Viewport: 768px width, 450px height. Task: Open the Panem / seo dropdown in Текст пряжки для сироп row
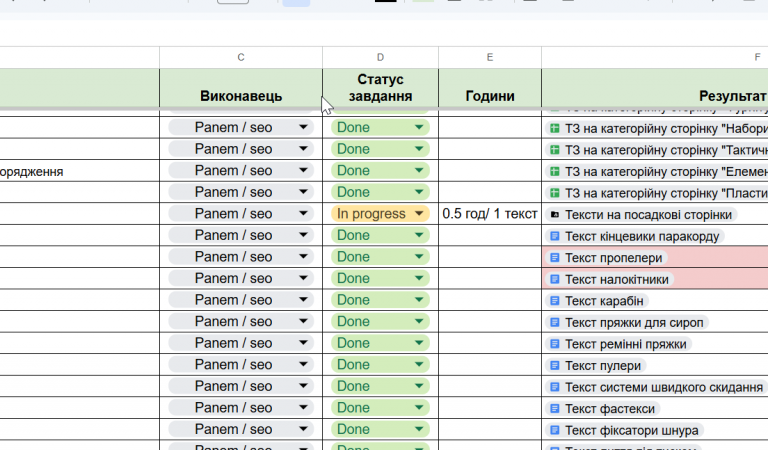point(241,321)
